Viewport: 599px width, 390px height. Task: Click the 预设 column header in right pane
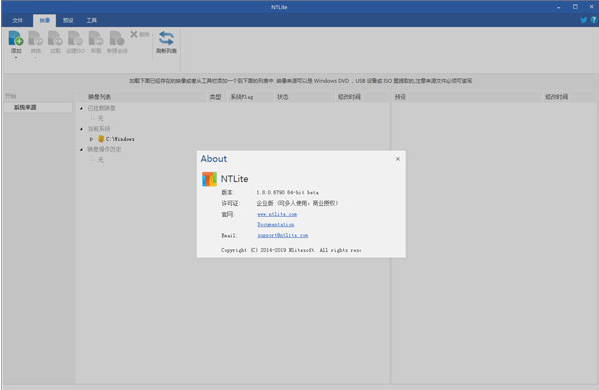(400, 97)
